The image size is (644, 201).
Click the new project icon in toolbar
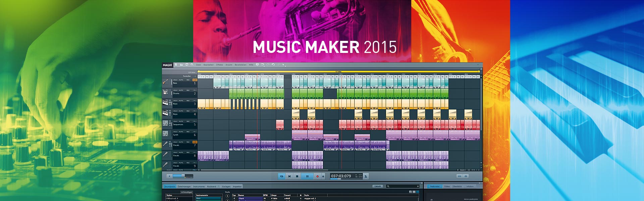(x=176, y=65)
